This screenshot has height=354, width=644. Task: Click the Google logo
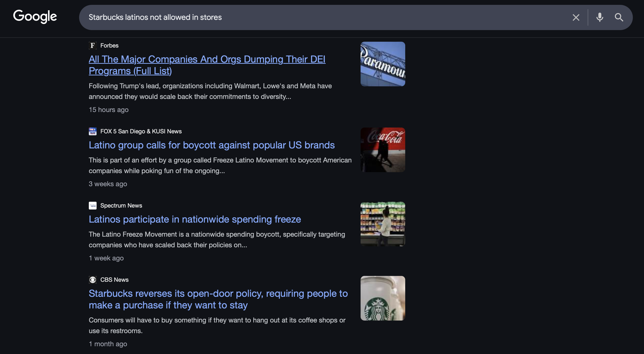(x=35, y=16)
